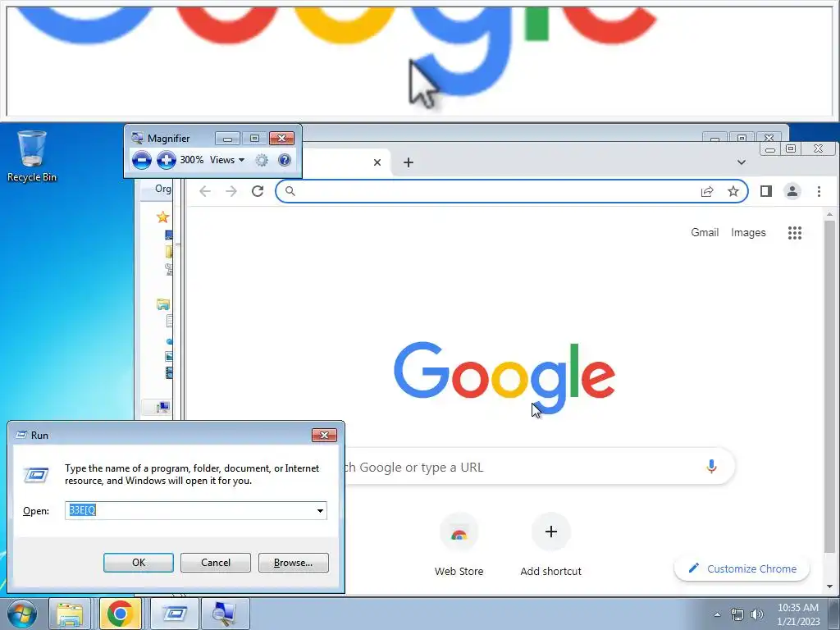Go forward in Chrome
Screen dimensions: 840x630
231,191
